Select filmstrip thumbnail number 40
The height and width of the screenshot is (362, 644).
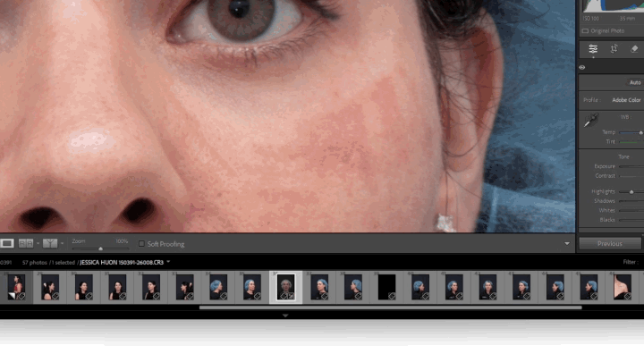pos(420,287)
